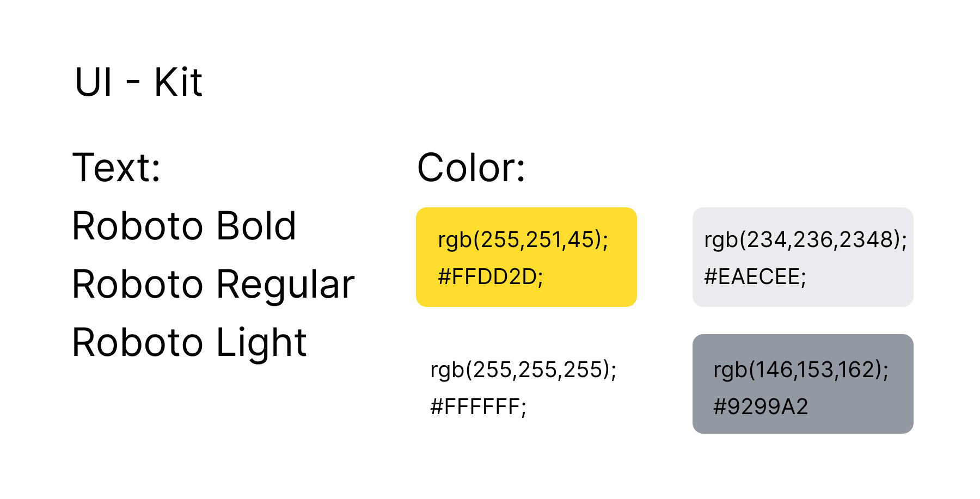Click Roboto in the Roboto Regular line
The width and height of the screenshot is (980, 499).
[138, 284]
